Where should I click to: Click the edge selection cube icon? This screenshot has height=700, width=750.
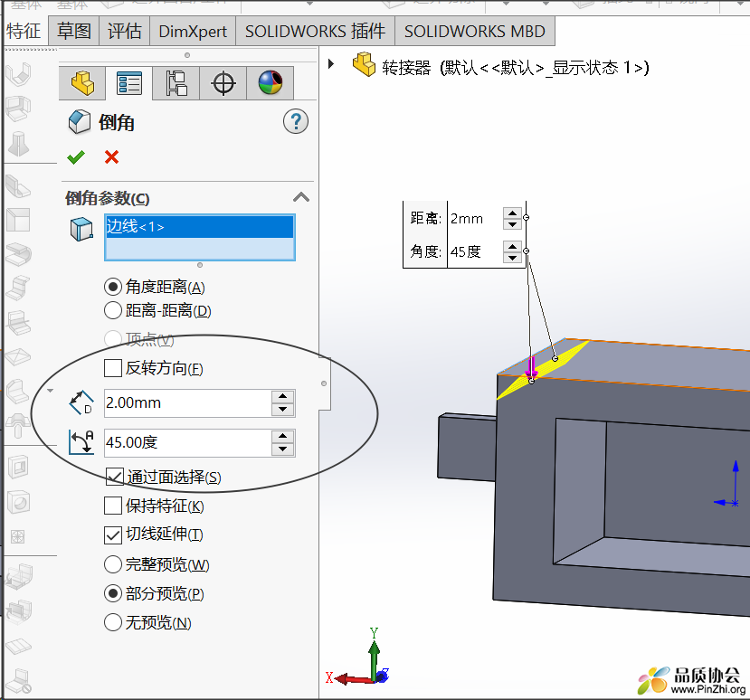tap(81, 229)
